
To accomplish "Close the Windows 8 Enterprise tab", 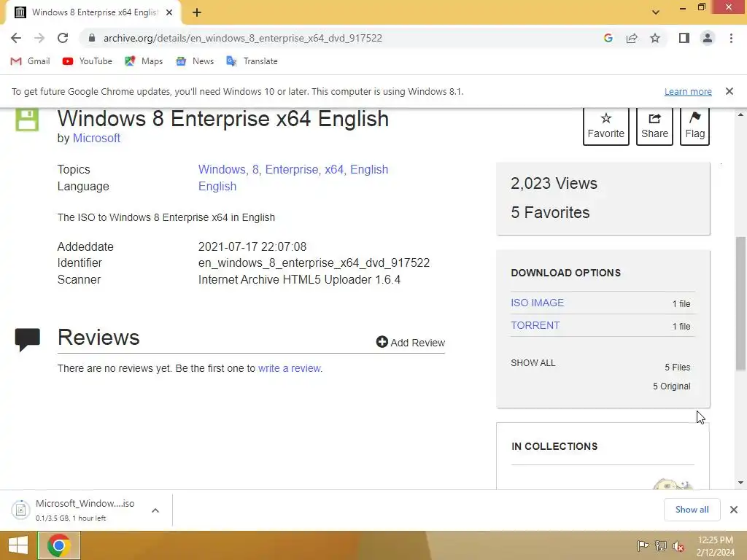I will point(169,12).
